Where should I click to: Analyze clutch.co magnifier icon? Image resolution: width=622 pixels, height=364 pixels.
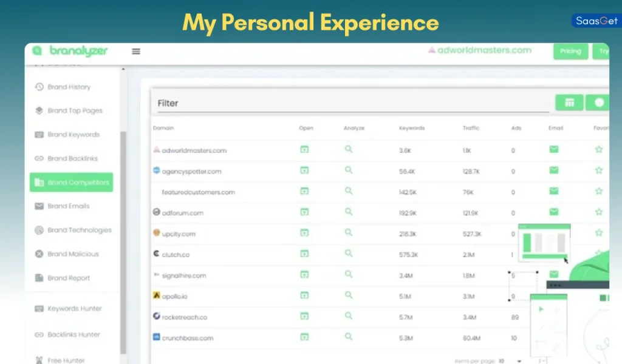349,253
